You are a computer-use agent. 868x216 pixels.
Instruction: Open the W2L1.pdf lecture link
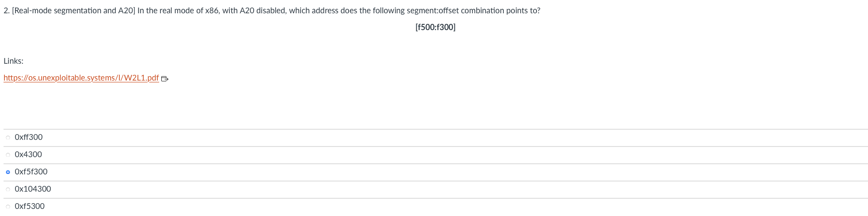tap(81, 78)
